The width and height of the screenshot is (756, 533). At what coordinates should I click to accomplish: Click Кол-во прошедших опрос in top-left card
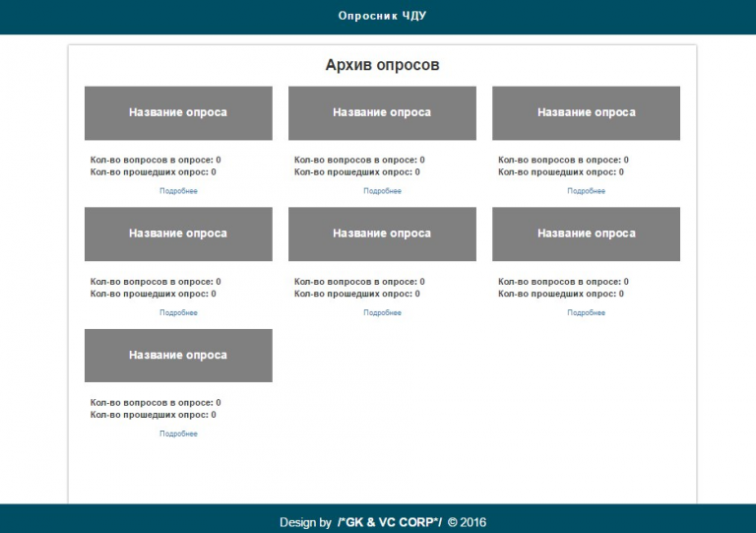[154, 172]
